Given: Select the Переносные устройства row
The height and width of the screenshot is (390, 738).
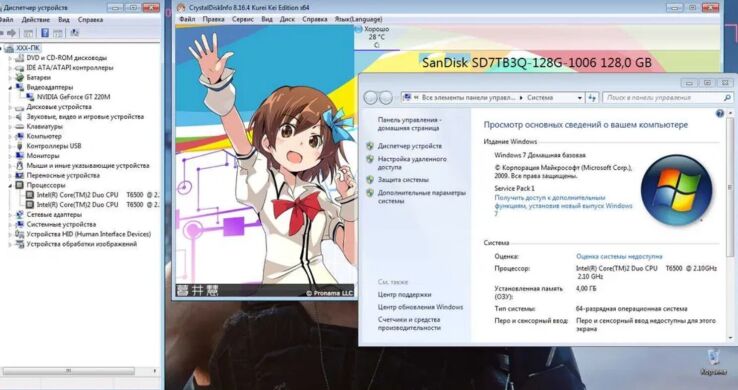Looking at the screenshot, I should [x=63, y=175].
